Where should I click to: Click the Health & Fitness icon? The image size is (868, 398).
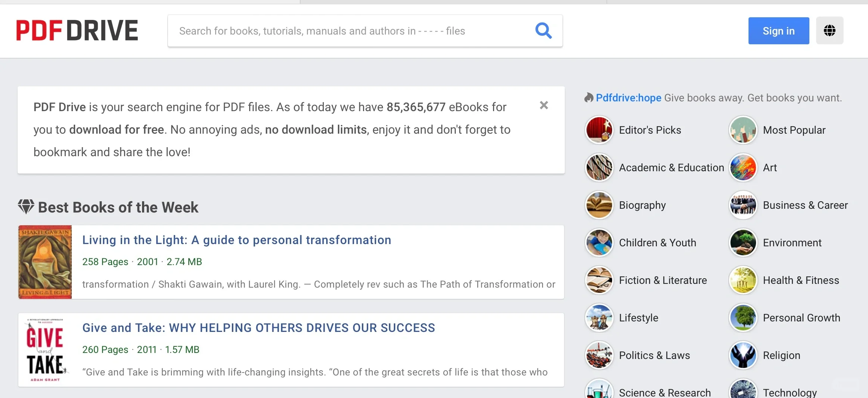point(743,280)
